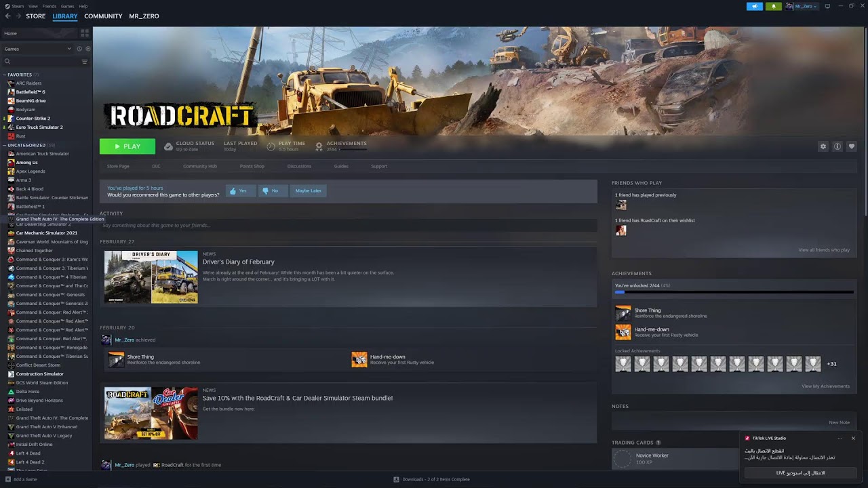Sort library by recent activity clock icon
Image resolution: width=868 pixels, height=488 pixels.
[79, 49]
